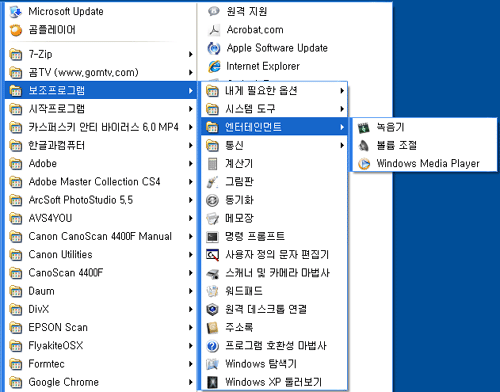
Task: Open the Adobe program group
Action: coord(101,163)
